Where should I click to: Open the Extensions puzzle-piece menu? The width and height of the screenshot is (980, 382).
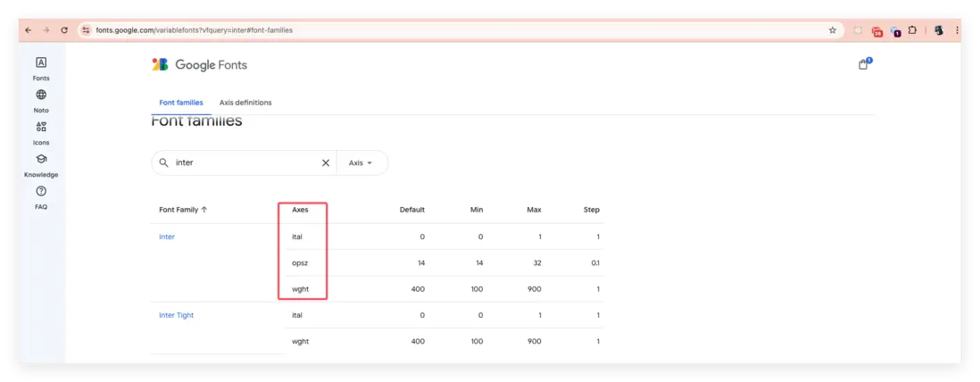coord(912,30)
